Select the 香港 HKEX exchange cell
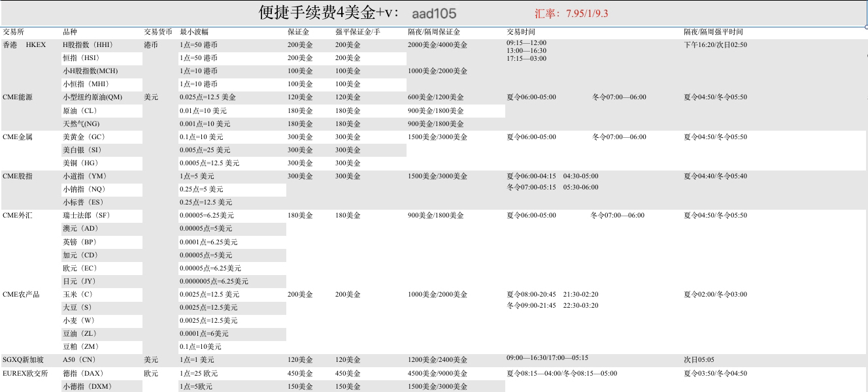 click(x=24, y=45)
